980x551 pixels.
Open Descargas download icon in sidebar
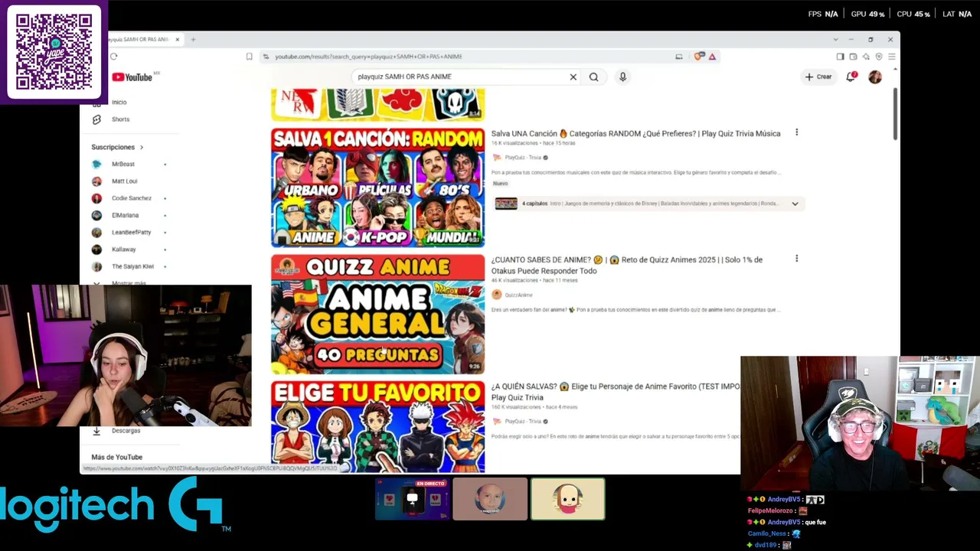click(96, 431)
